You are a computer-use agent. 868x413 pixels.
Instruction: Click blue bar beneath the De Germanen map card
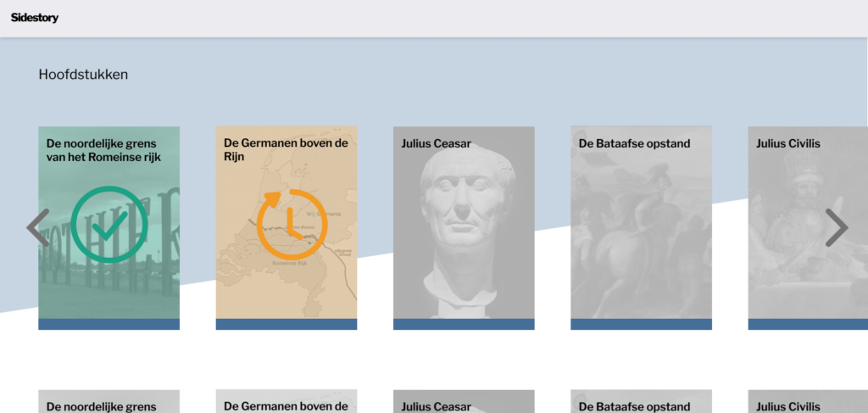tap(286, 324)
